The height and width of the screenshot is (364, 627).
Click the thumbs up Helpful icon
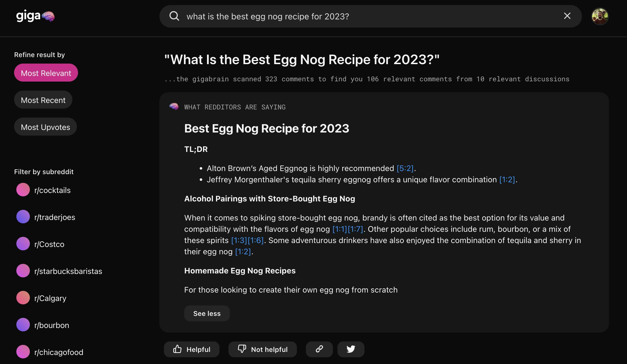click(x=177, y=349)
